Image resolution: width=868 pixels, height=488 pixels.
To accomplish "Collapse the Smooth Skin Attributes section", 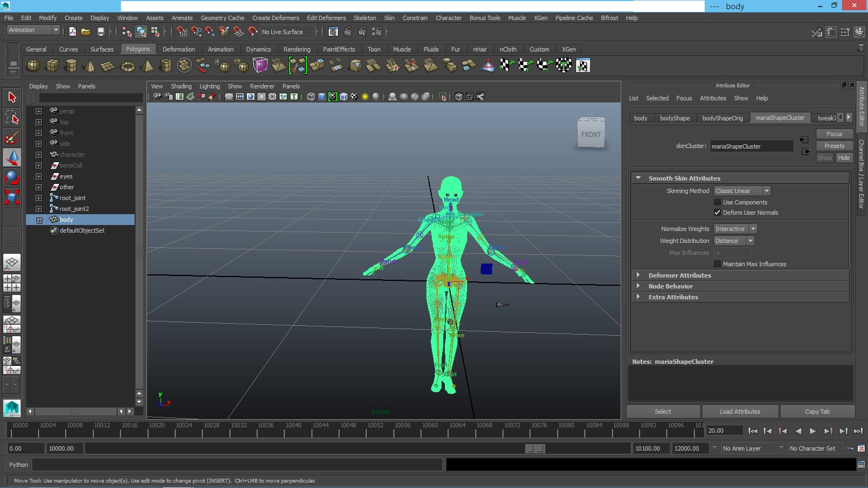I will [639, 178].
